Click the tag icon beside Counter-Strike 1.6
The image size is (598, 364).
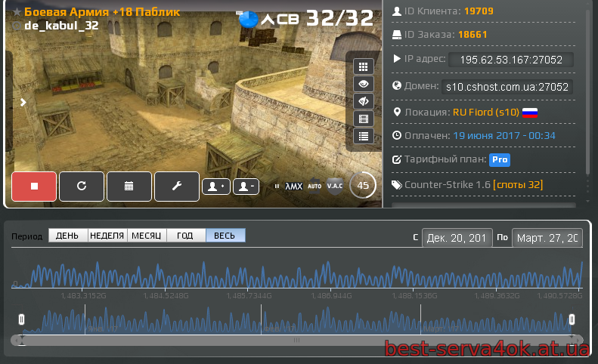click(x=397, y=185)
